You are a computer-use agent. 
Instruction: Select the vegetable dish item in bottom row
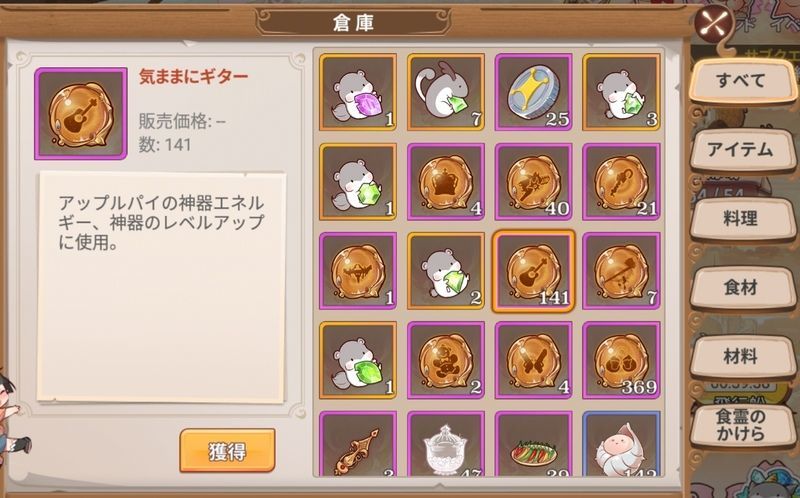pyautogui.click(x=534, y=444)
